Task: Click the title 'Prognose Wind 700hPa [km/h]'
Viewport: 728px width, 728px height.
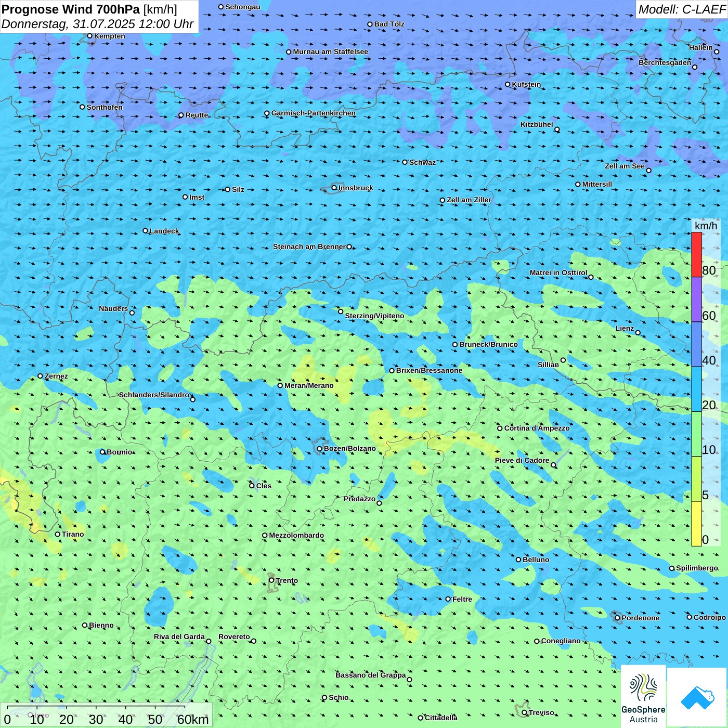Action: 89,9
